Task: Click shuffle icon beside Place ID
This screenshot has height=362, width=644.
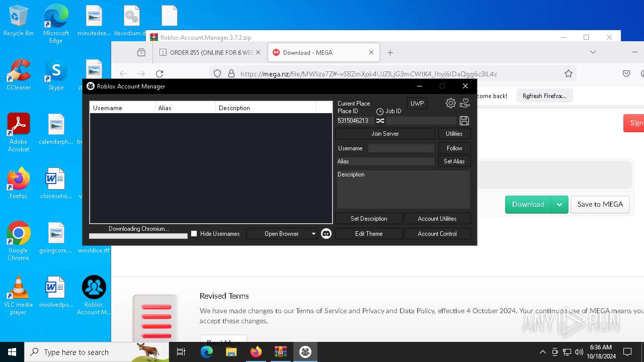Action: (x=380, y=121)
